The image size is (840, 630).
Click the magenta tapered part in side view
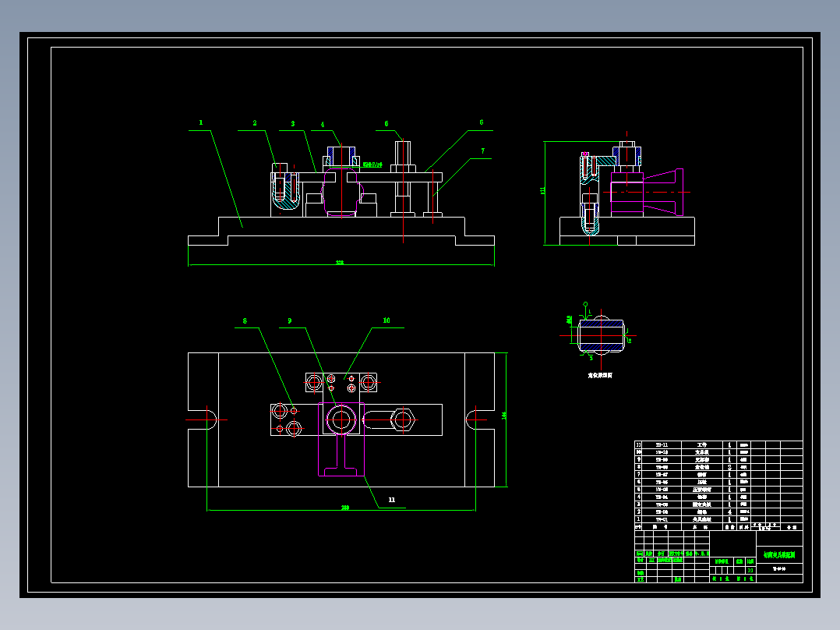pos(663,192)
